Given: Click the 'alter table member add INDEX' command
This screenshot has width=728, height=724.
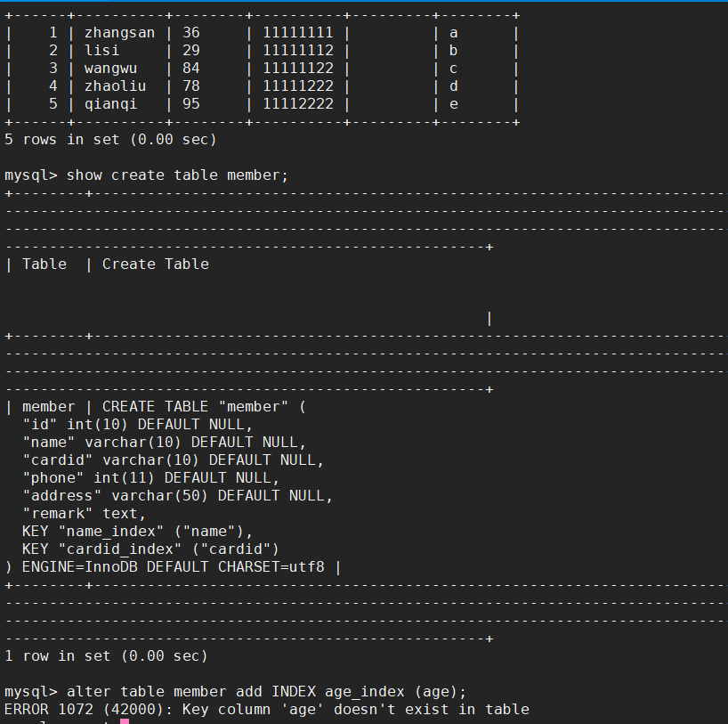Looking at the screenshot, I should point(266,691).
